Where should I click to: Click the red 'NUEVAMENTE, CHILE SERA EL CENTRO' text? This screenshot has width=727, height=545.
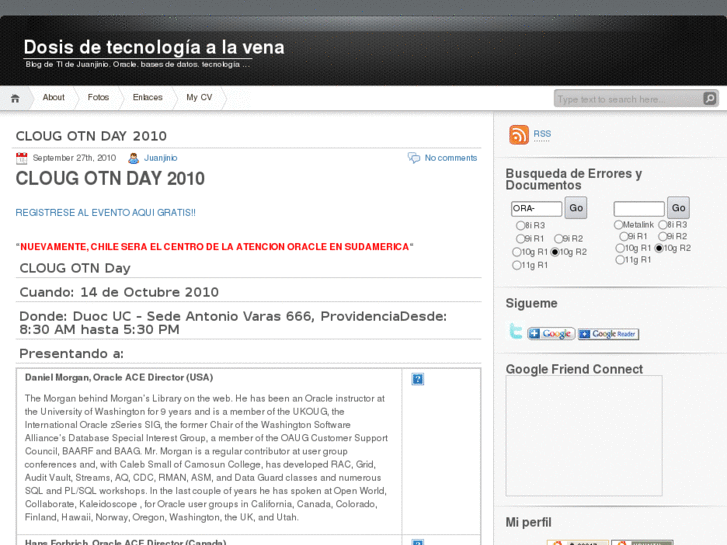pos(215,247)
